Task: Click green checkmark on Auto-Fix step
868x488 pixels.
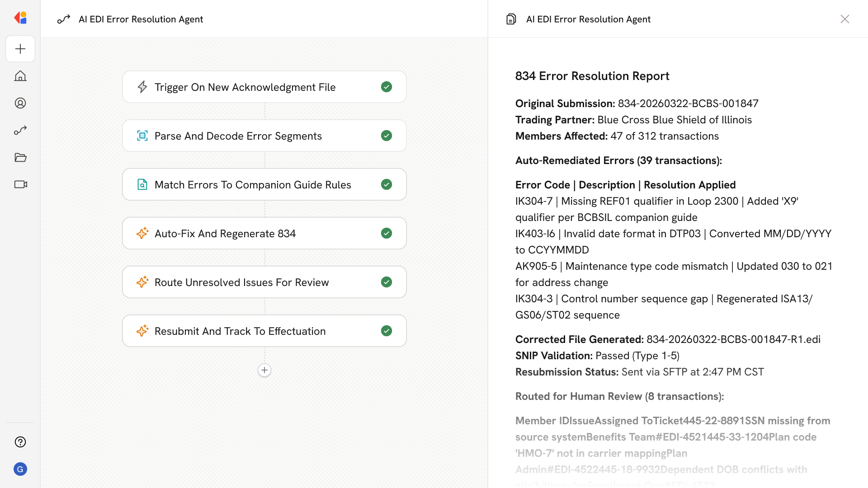Action: point(386,233)
